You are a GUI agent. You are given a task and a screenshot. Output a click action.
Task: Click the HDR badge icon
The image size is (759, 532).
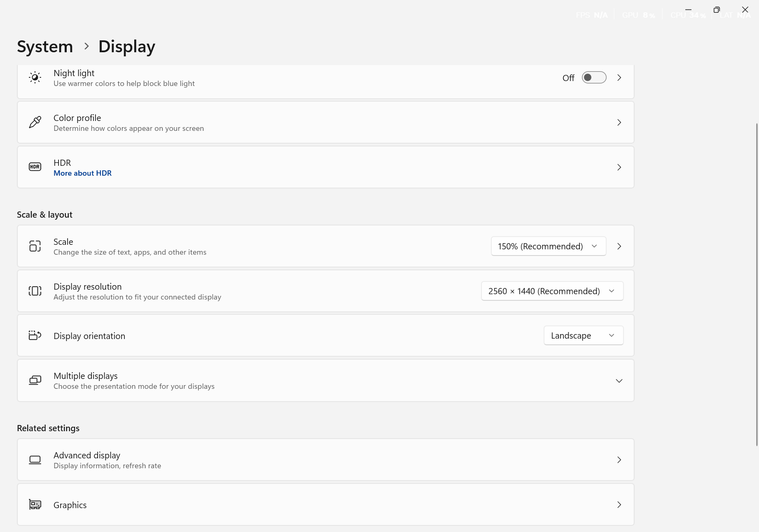pos(35,167)
